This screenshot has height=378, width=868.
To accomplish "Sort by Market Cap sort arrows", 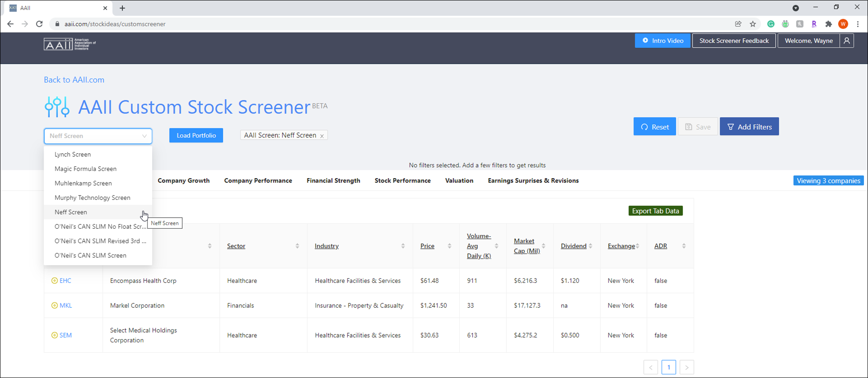I will [x=543, y=246].
